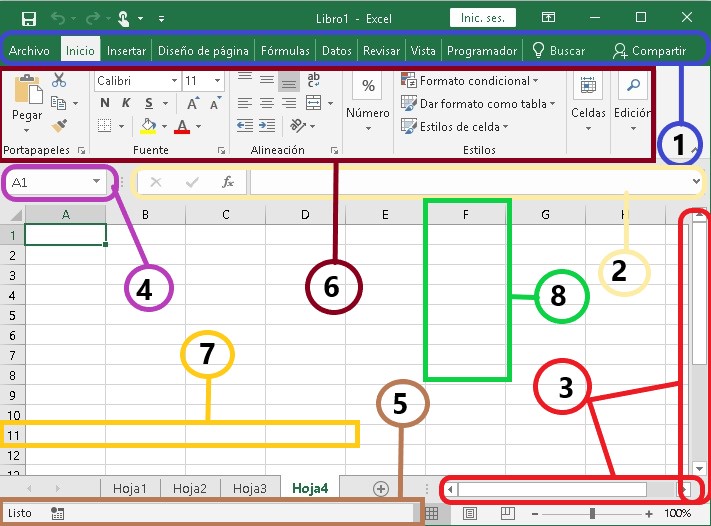Open the Fórmulas ribbon tab
711x526 pixels.
pyautogui.click(x=285, y=51)
